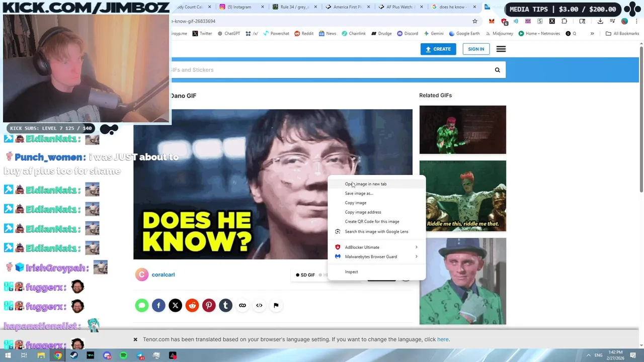Screen dimensions: 644x362
Task: Select 'Search this image with Google Lens'
Action: point(376,232)
